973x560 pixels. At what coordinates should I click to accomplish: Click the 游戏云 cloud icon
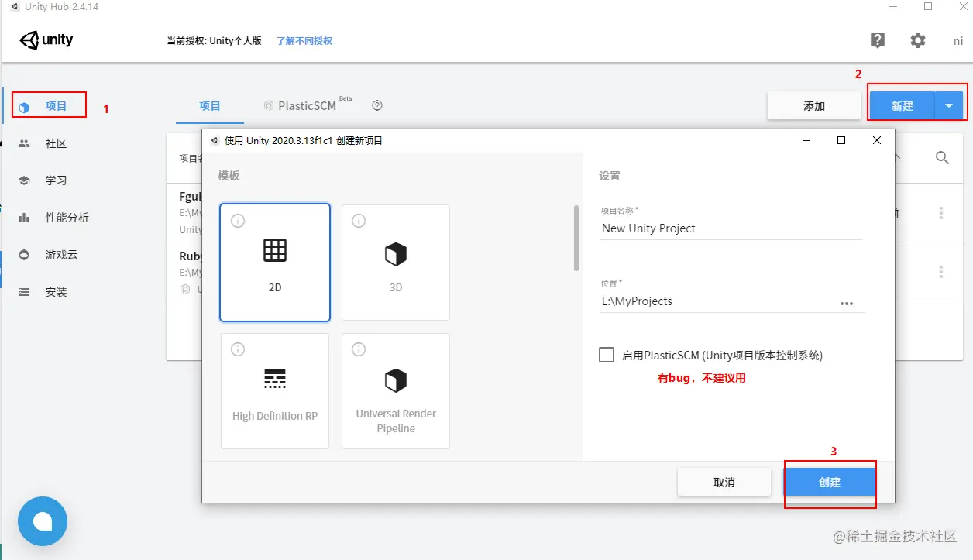click(x=24, y=255)
